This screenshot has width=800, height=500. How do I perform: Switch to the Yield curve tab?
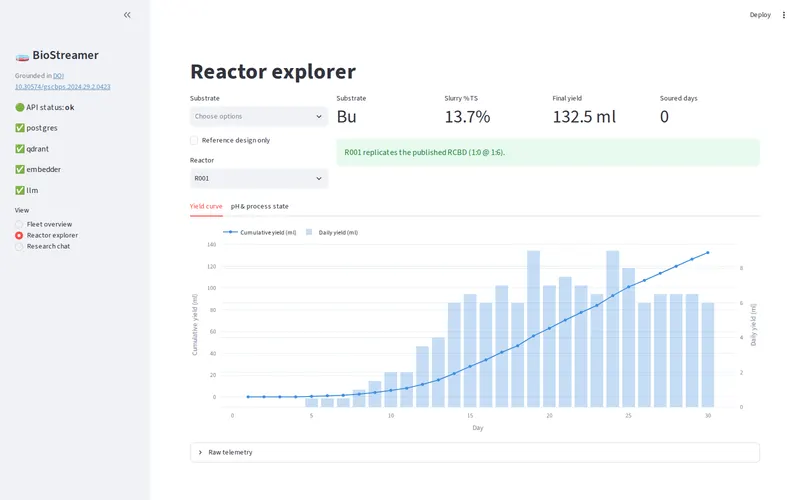point(206,206)
